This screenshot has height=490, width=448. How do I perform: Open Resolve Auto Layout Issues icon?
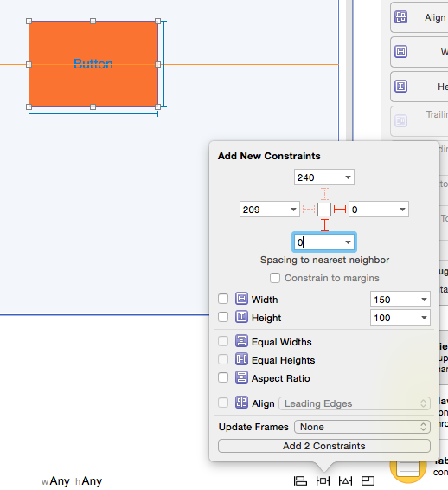pos(345,480)
